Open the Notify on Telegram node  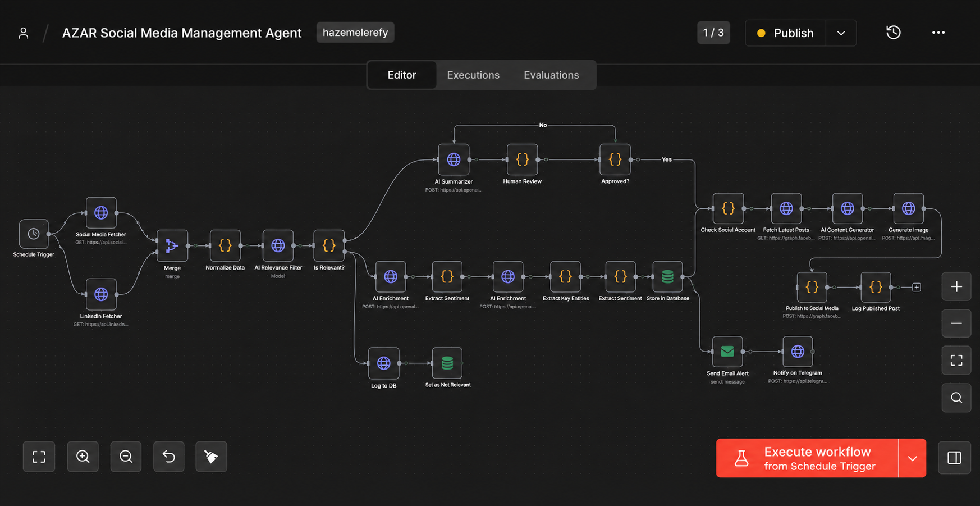(798, 352)
